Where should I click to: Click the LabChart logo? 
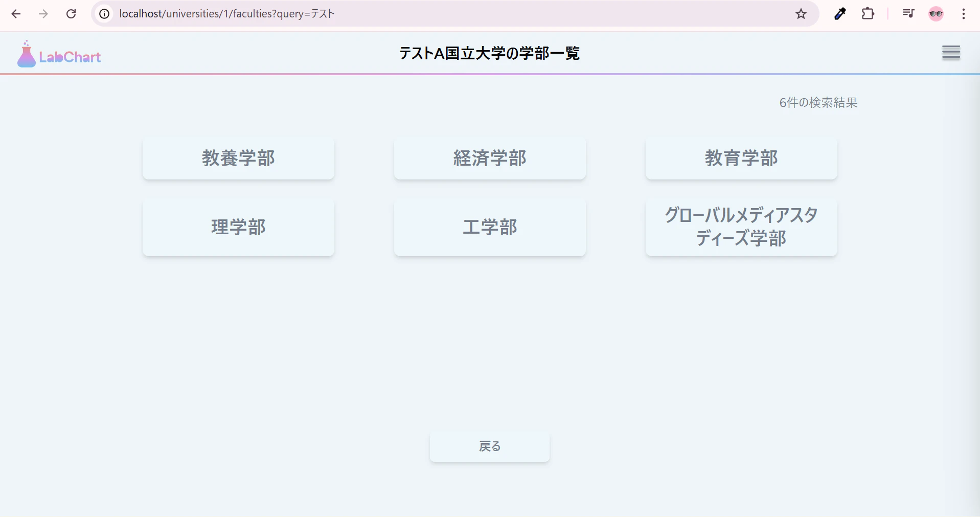click(59, 54)
